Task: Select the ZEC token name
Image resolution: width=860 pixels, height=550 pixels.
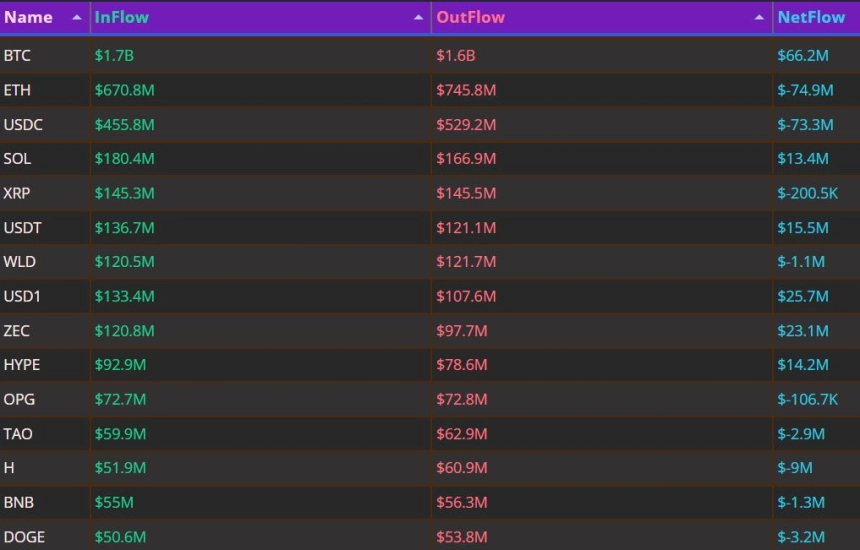Action: [x=16, y=331]
